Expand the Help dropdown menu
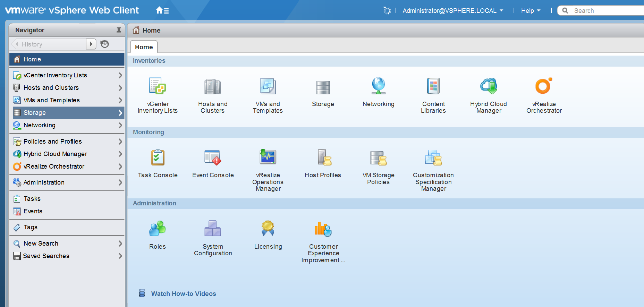 (531, 11)
